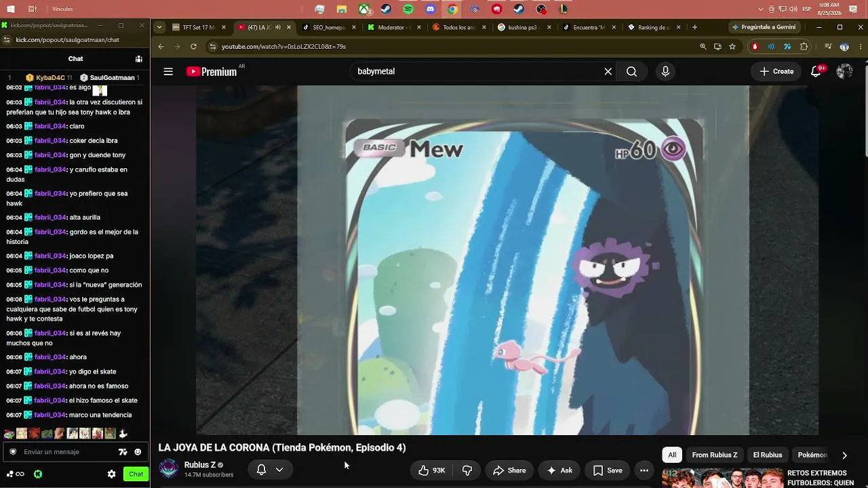Go back in the Chrome browser
This screenshot has width=868, height=488.
161,47
